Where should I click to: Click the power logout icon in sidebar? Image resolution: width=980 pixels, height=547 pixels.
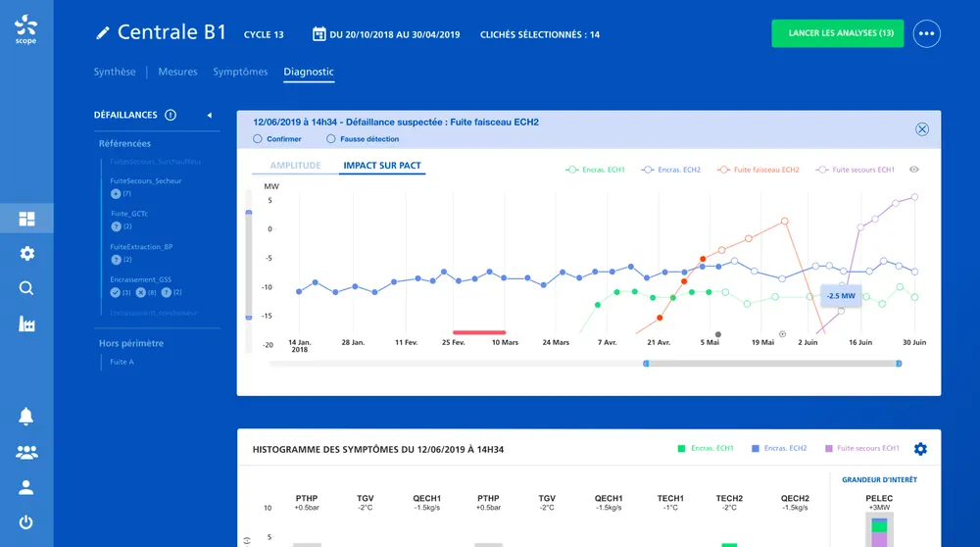(26, 522)
